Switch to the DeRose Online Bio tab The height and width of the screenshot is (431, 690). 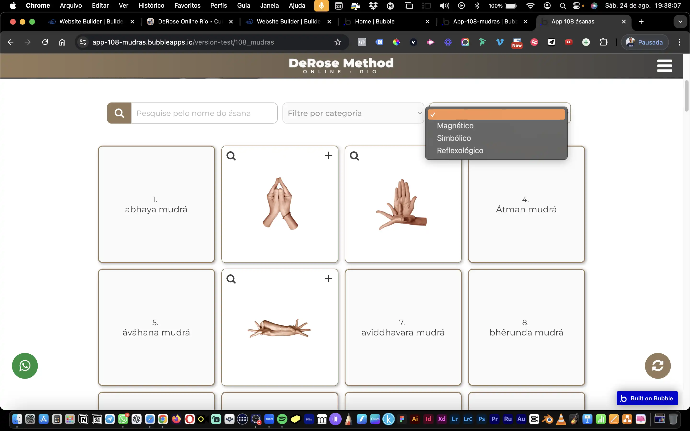[x=190, y=21]
